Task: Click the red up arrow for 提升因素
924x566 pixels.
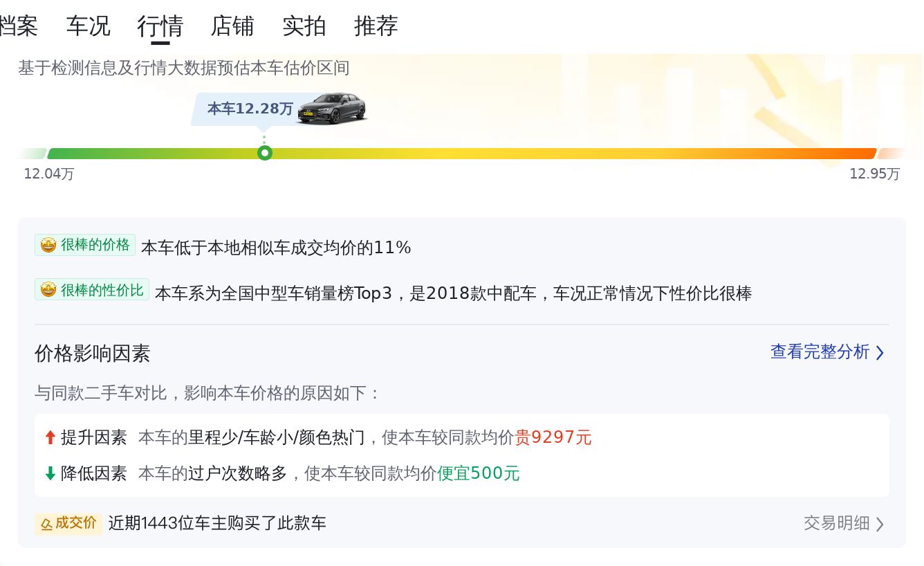Action: [x=50, y=437]
